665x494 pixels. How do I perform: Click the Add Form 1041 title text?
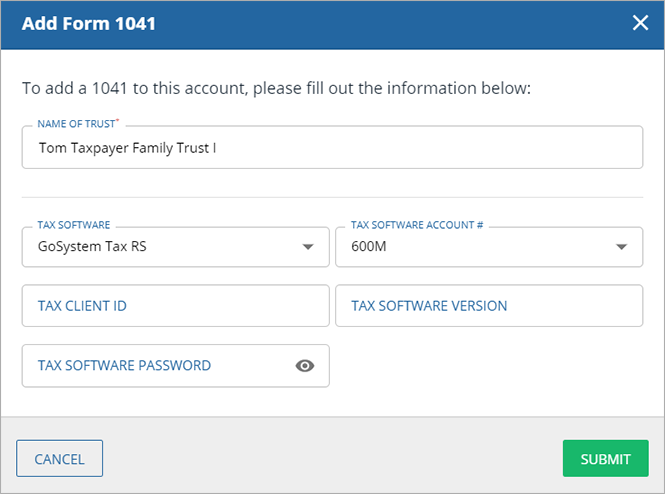click(x=89, y=23)
